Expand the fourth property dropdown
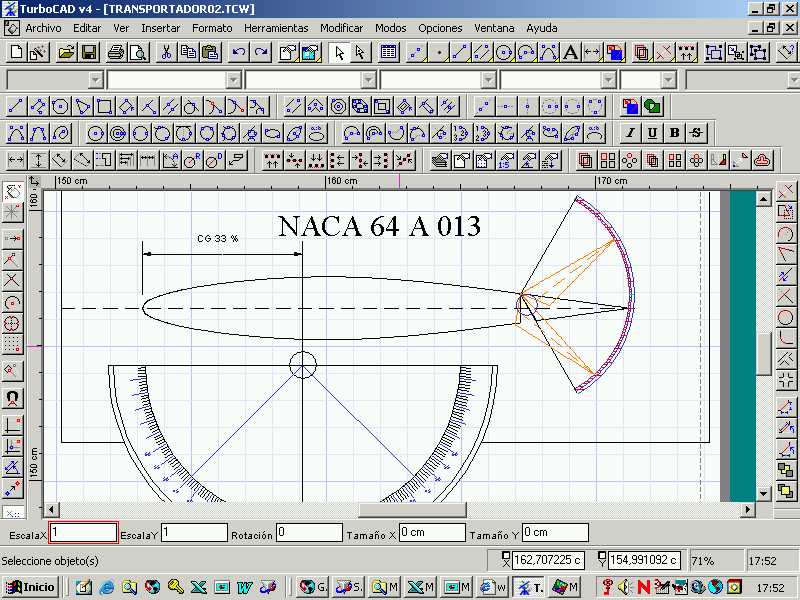Viewport: 800px width, 600px height. pyautogui.click(x=488, y=80)
